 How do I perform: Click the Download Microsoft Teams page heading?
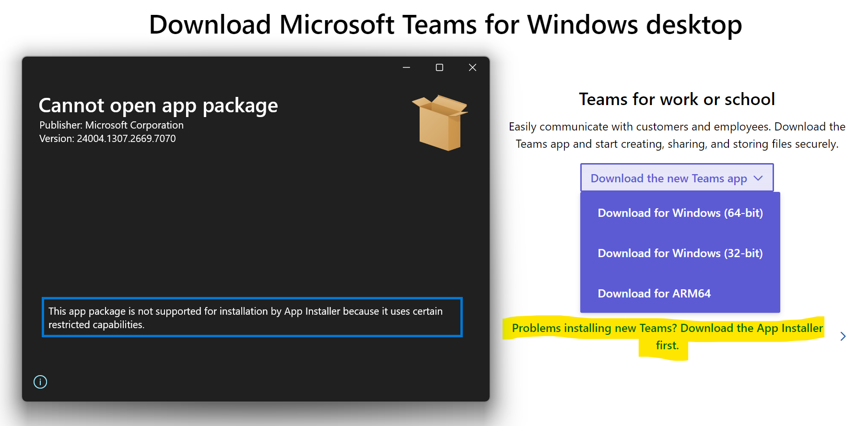pyautogui.click(x=445, y=24)
